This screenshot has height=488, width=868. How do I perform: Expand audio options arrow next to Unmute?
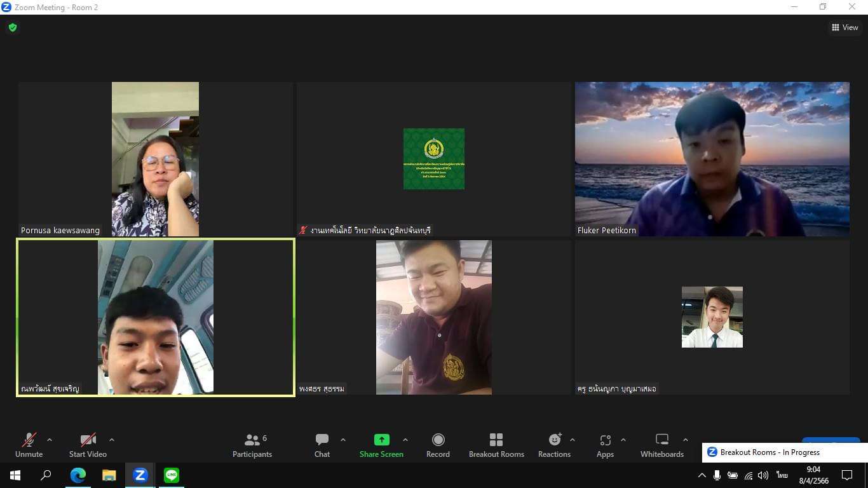pyautogui.click(x=50, y=440)
